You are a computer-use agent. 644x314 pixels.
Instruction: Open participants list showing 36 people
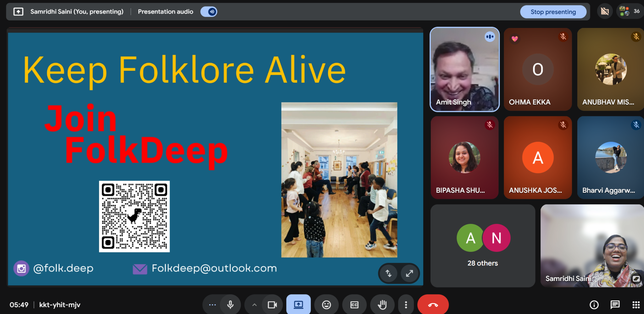[x=630, y=11]
